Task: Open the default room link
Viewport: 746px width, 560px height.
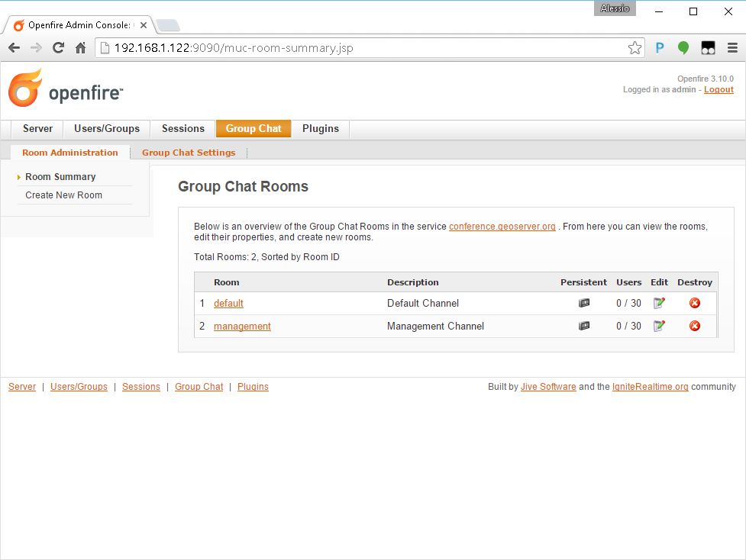Action: [x=228, y=304]
